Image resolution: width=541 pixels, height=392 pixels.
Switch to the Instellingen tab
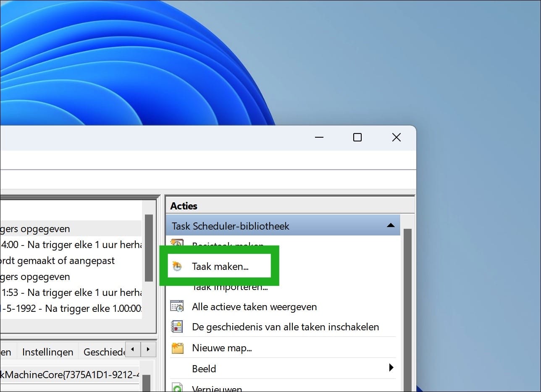[47, 352]
